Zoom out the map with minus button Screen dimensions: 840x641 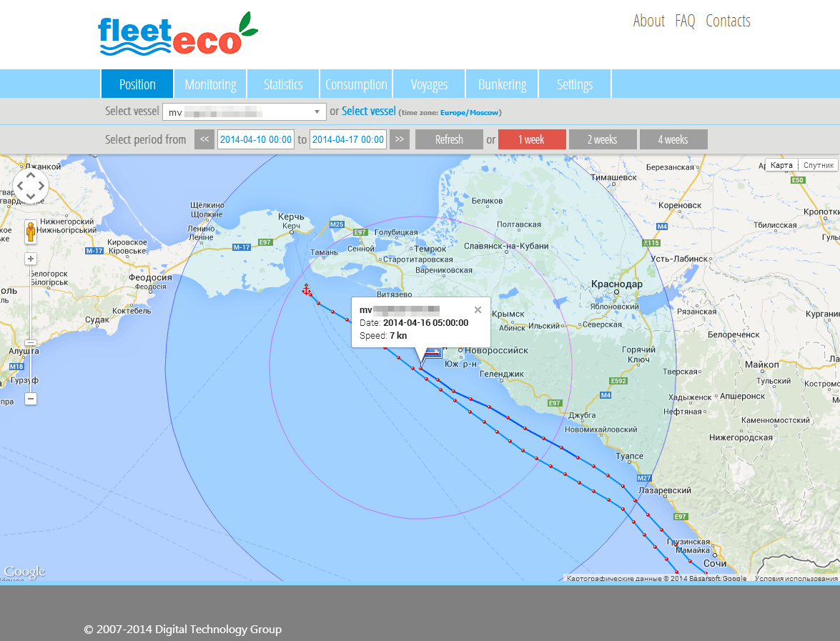(x=31, y=399)
